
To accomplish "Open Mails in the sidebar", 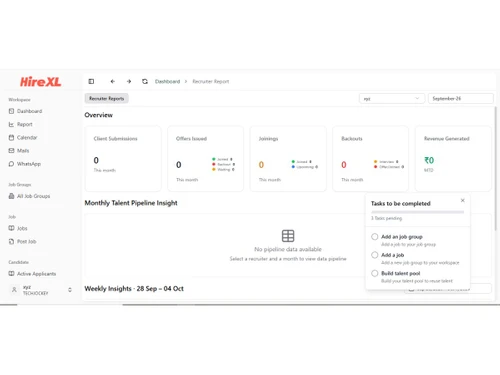I will pyautogui.click(x=23, y=151).
